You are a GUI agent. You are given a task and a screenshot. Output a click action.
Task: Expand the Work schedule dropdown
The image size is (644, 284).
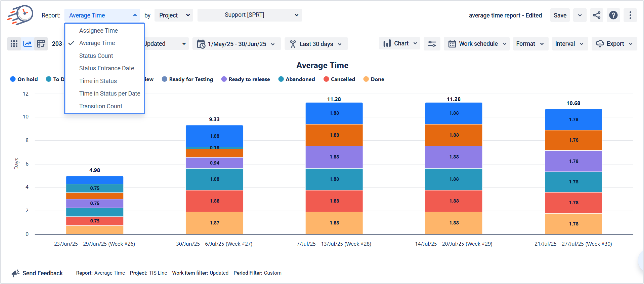click(477, 44)
